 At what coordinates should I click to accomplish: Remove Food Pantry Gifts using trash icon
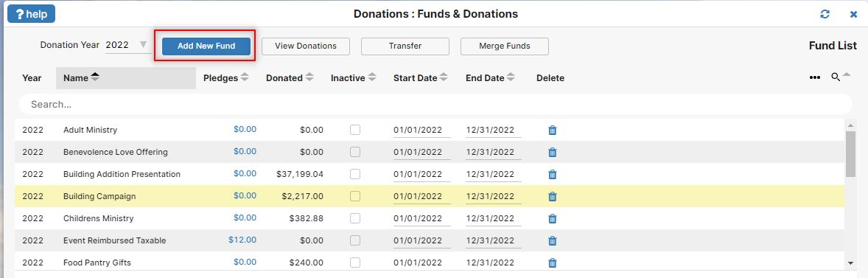click(552, 263)
